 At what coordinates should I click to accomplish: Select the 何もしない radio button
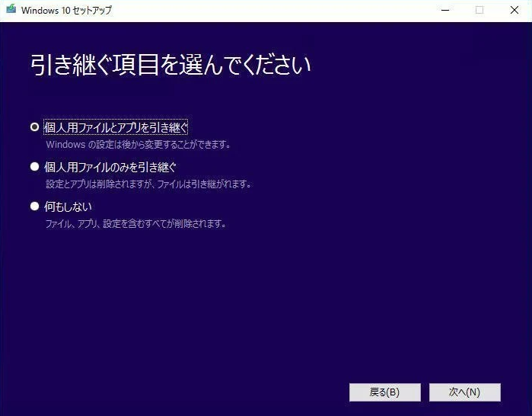point(34,206)
